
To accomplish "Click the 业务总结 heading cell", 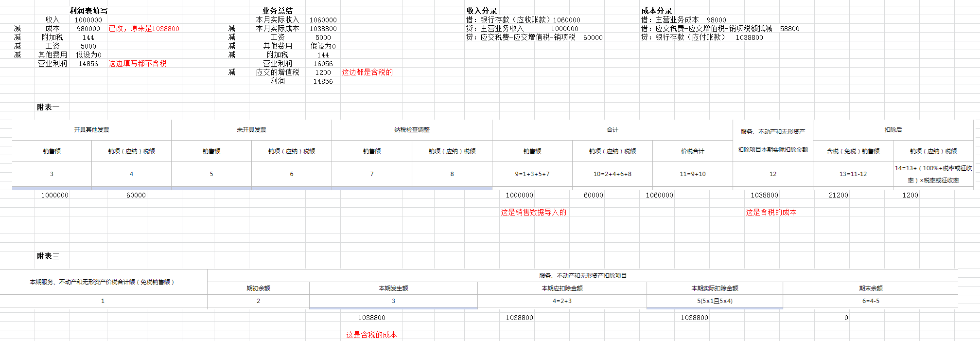I will tap(277, 11).
